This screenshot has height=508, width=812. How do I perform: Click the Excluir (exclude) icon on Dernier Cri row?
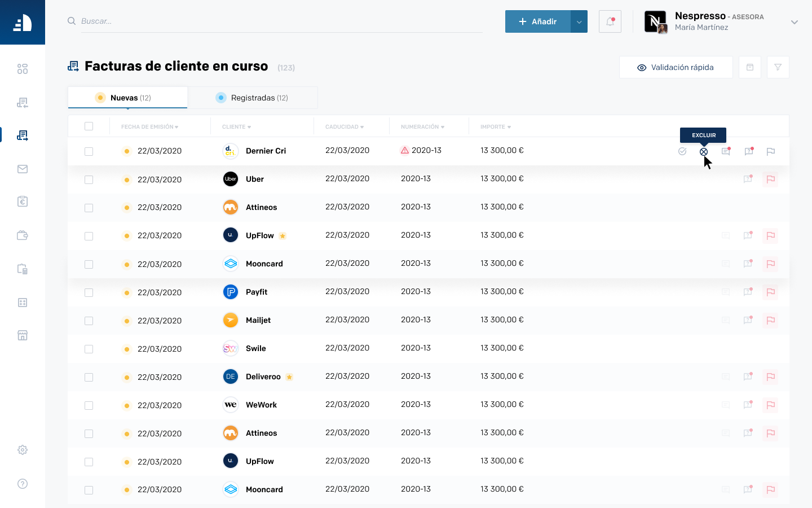point(703,151)
